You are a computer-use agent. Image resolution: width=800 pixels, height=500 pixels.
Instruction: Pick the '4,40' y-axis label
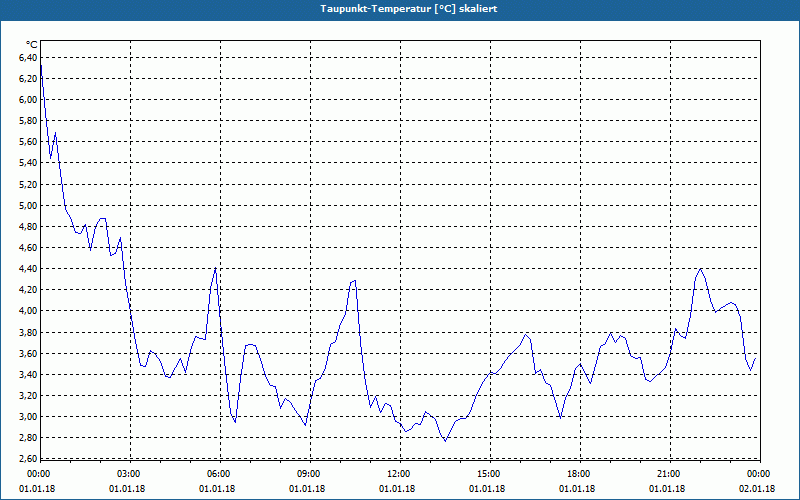coord(28,268)
